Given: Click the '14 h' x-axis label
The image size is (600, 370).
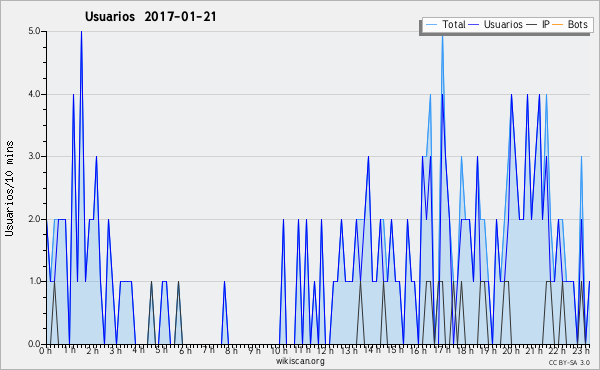Looking at the screenshot, I should [372, 350].
